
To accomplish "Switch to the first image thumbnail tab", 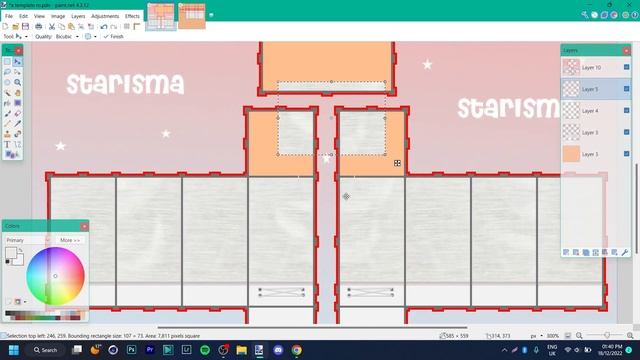I will click(161, 16).
